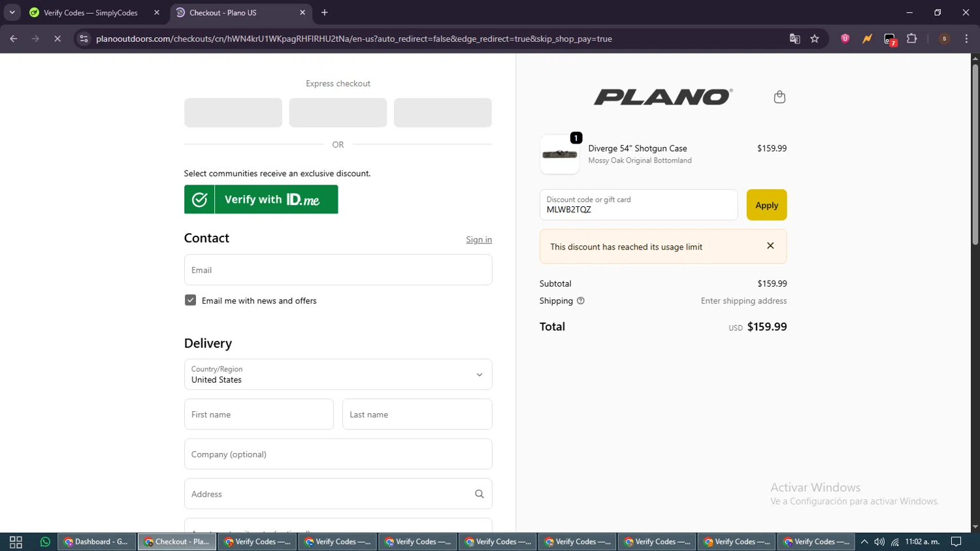Click the address search magnifier icon

point(480,494)
